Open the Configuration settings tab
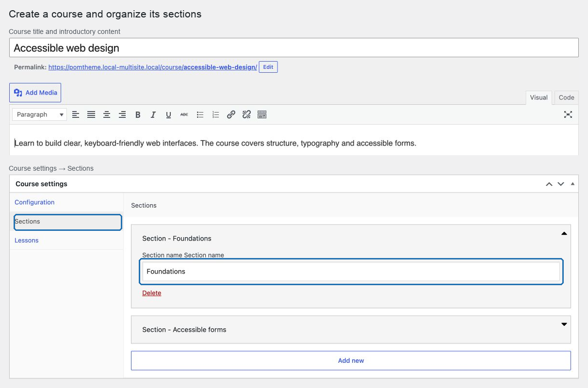This screenshot has height=388, width=588. [x=34, y=202]
